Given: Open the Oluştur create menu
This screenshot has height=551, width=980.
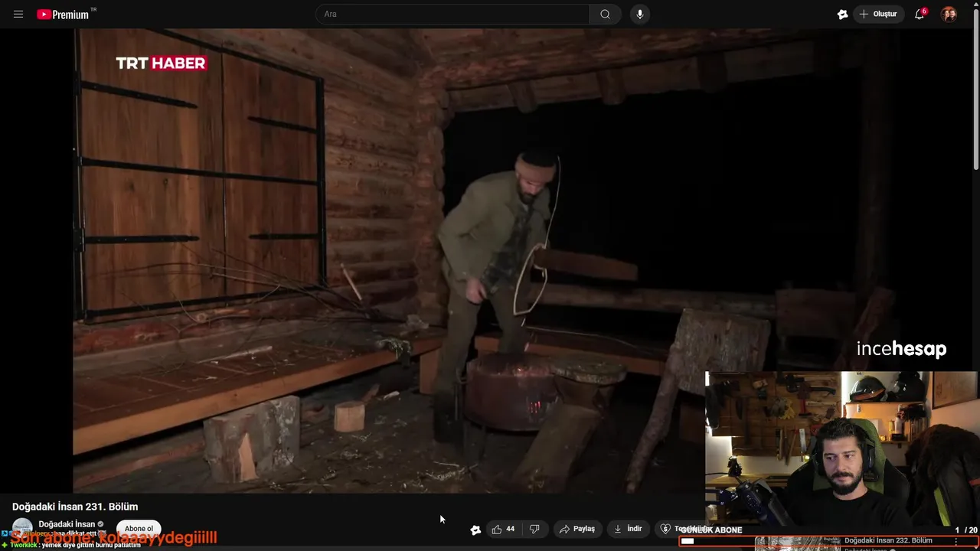Looking at the screenshot, I should (878, 14).
